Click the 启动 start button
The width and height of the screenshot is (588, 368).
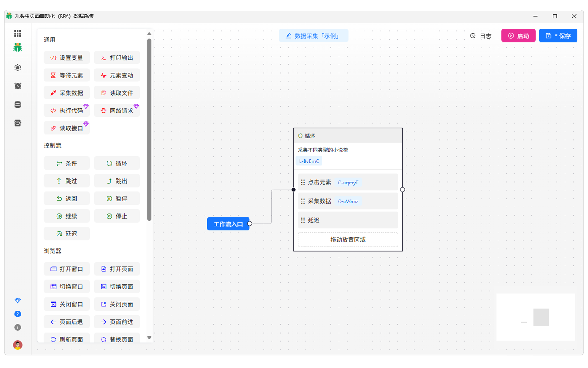point(518,36)
